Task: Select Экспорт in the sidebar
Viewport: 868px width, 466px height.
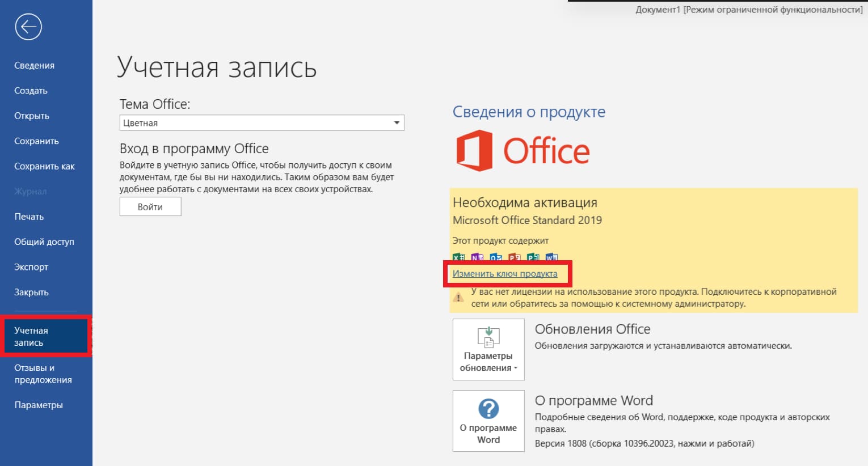Action: click(31, 267)
